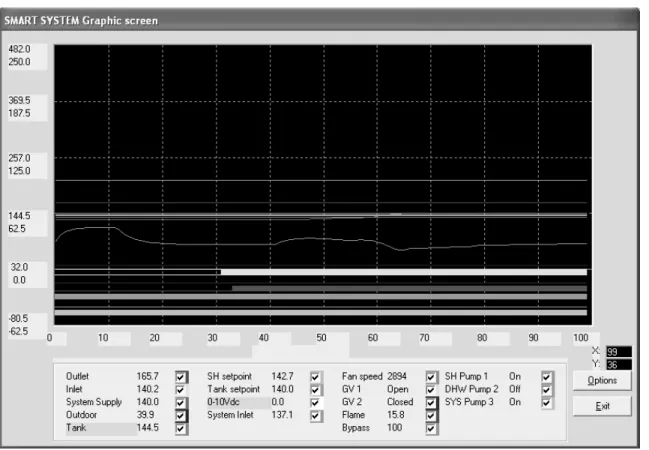Uncheck the GV 1 checkbox
This screenshot has height=450, width=649.
[431, 390]
